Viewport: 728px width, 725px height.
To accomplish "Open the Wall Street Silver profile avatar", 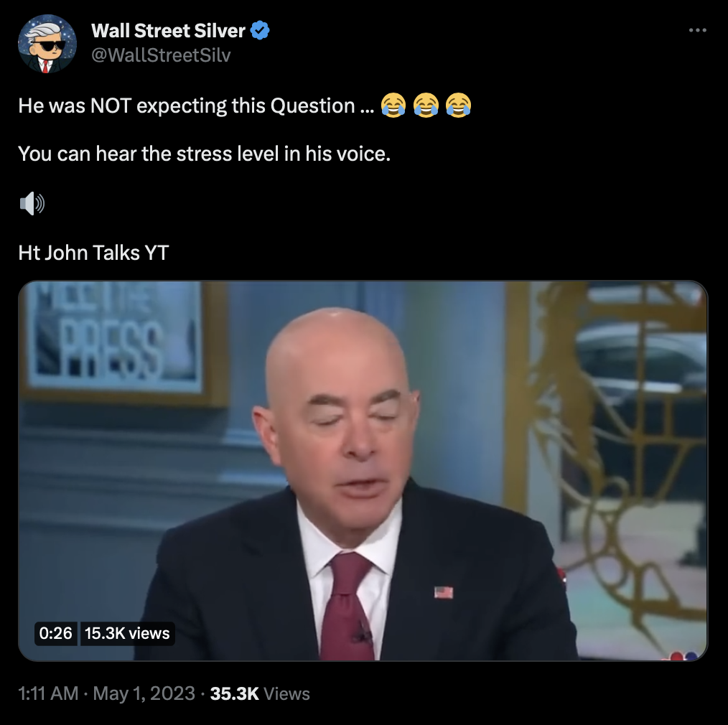I will click(47, 43).
